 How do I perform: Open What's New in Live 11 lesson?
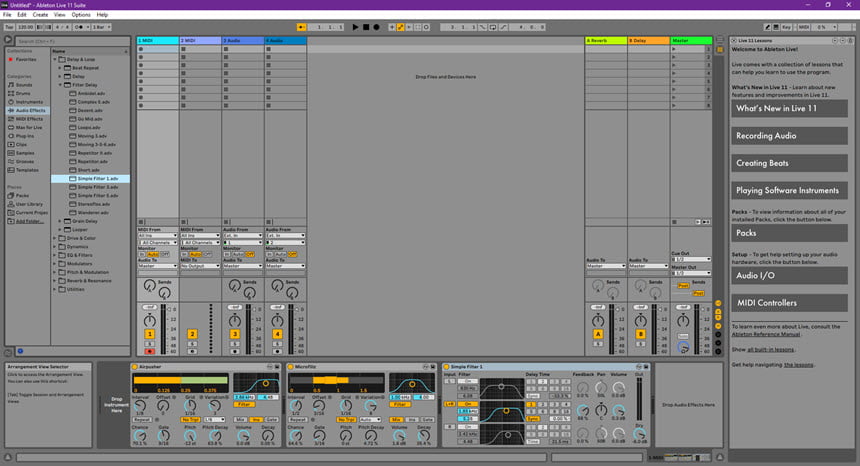(789, 109)
